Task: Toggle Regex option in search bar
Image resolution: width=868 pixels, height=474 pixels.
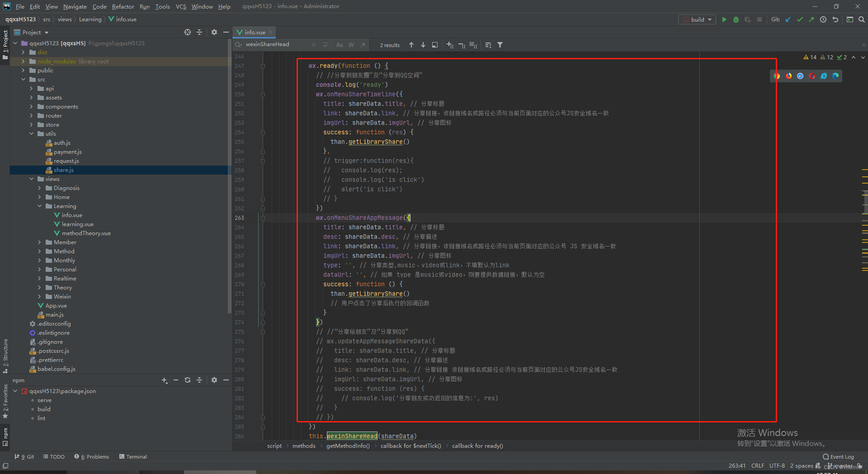Action: (x=363, y=45)
